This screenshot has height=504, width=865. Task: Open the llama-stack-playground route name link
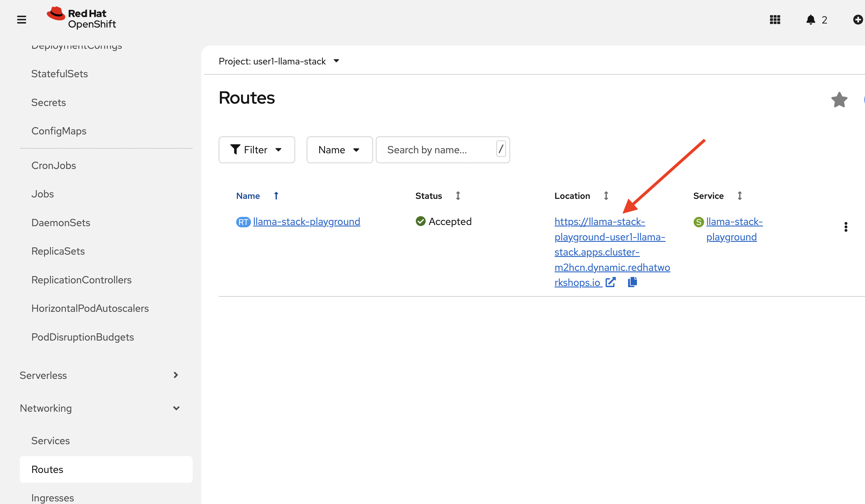coord(306,222)
